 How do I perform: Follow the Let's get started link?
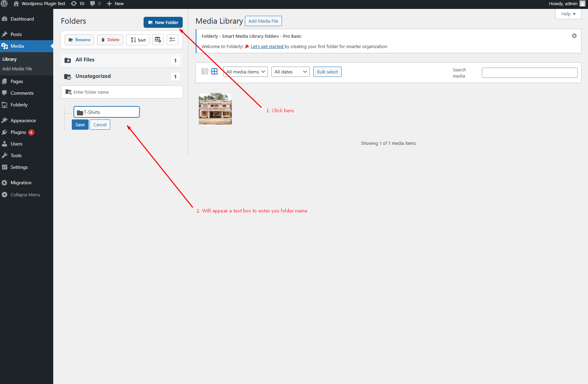click(x=267, y=47)
